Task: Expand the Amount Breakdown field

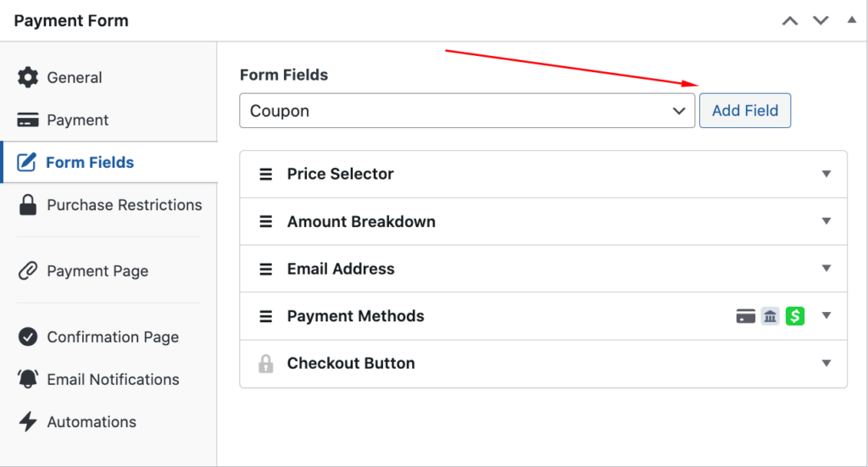Action: click(826, 222)
